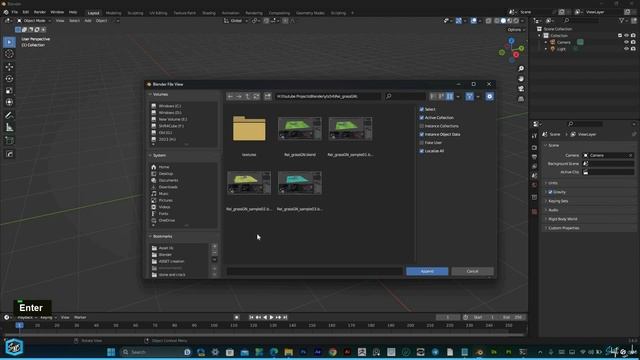Toggle camera view icon in the viewport
640x360 pixels.
(521, 89)
